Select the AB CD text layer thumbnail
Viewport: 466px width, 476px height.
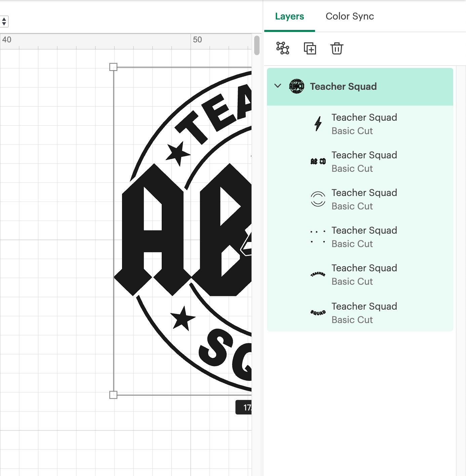pyautogui.click(x=317, y=162)
